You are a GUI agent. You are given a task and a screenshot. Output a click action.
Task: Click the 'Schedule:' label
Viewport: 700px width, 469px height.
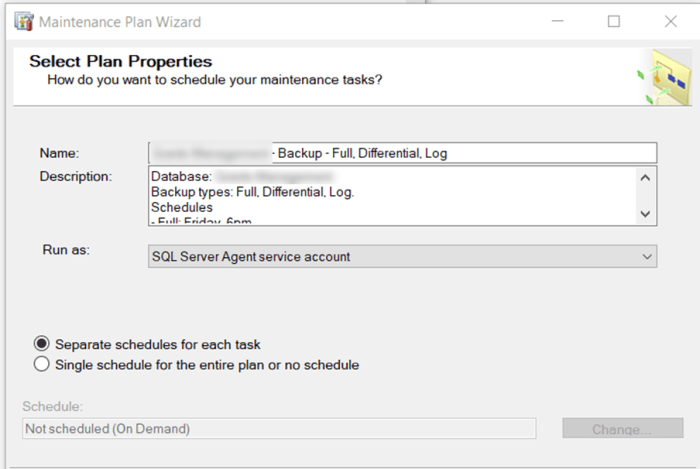(53, 406)
